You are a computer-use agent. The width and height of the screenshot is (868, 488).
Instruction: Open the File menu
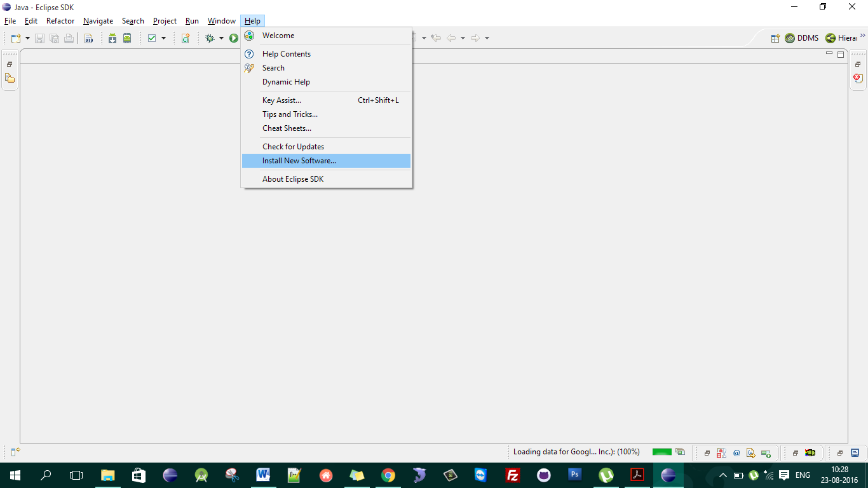click(10, 21)
